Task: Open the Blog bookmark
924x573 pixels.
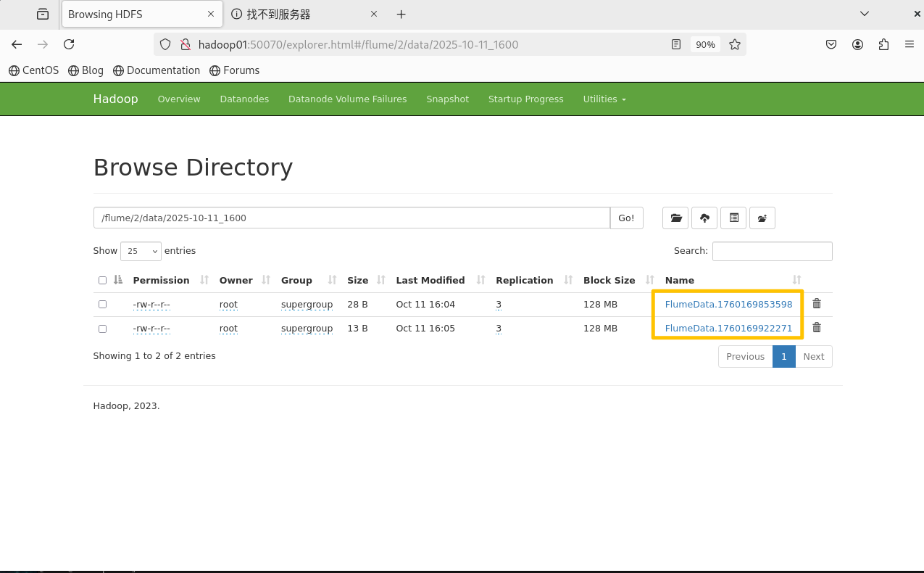Action: click(86, 70)
